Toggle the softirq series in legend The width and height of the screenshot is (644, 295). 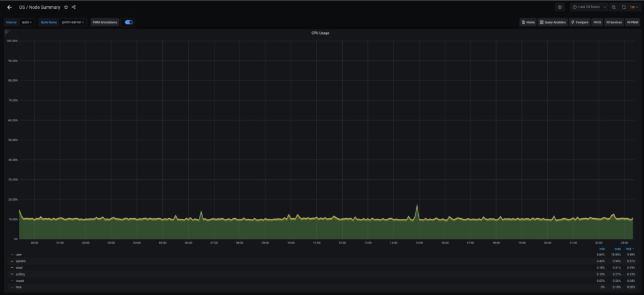[x=19, y=274]
